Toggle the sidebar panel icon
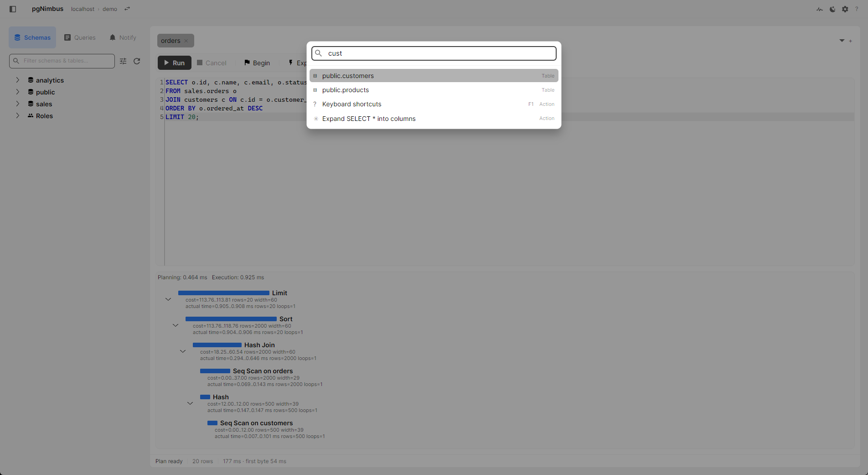Screen dimensions: 868x475 click(x=13, y=9)
